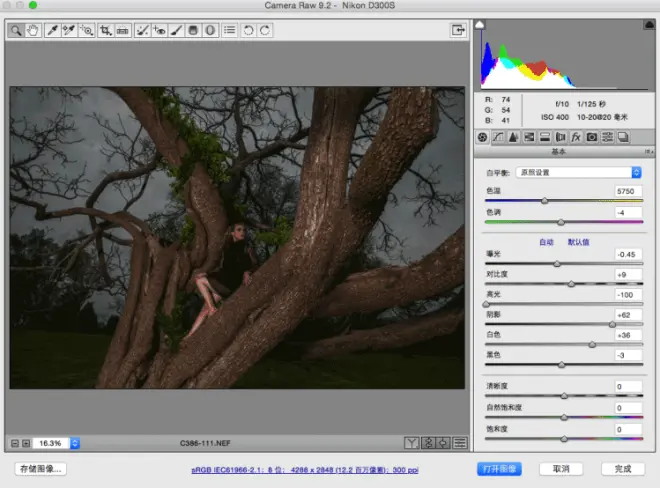
Task: Open the white balance (白平衡) dropdown
Action: click(x=578, y=173)
